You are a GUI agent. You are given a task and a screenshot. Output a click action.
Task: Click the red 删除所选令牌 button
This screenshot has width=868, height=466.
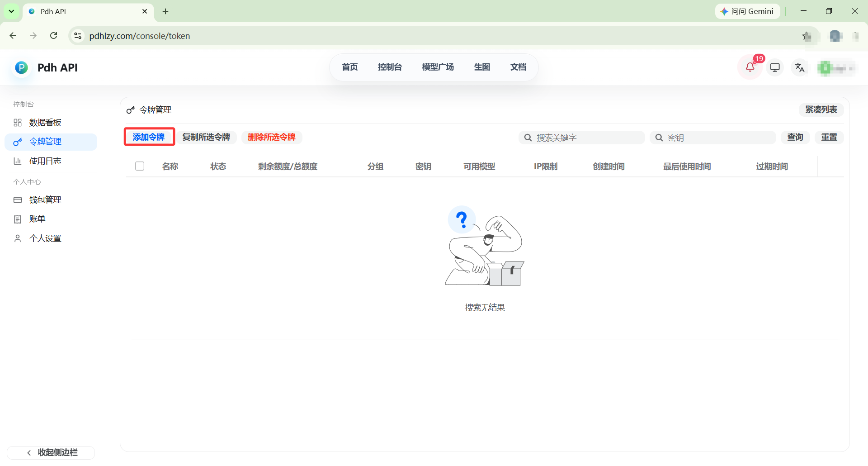tap(272, 137)
